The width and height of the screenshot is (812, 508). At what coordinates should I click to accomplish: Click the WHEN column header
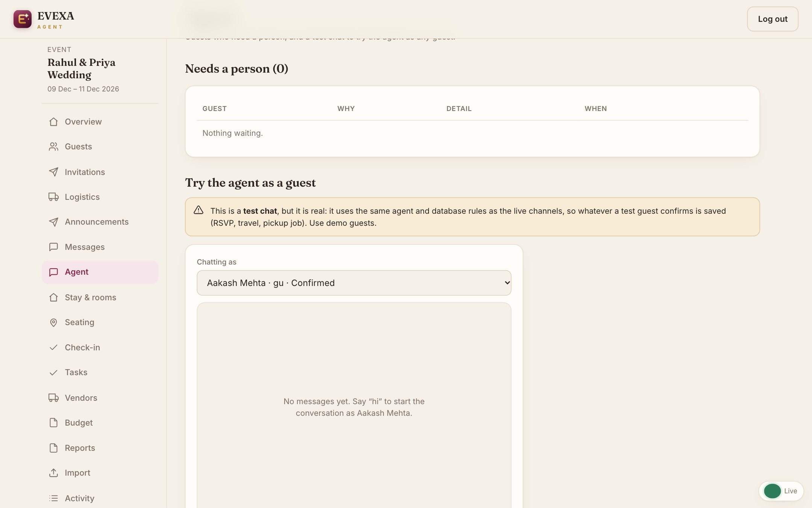click(595, 109)
